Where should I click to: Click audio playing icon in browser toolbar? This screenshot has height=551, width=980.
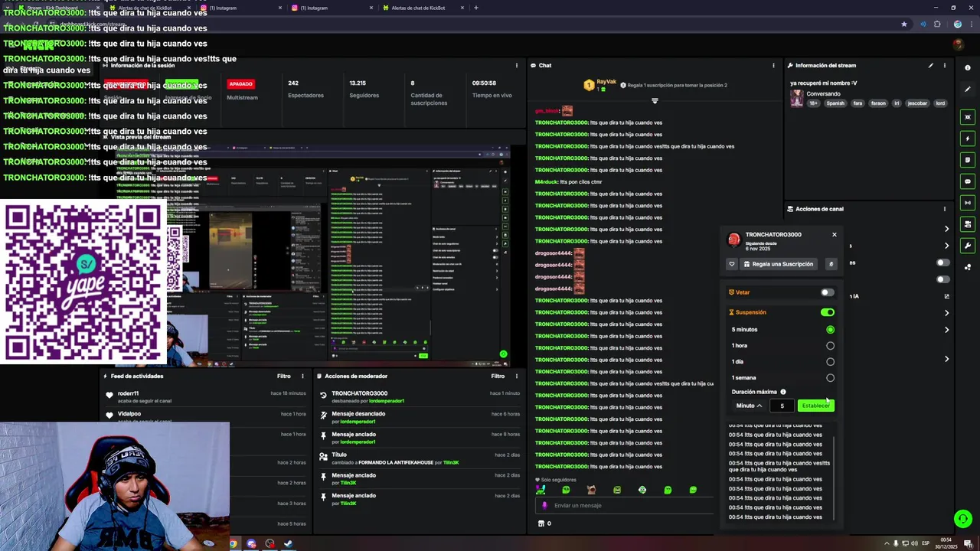point(923,24)
